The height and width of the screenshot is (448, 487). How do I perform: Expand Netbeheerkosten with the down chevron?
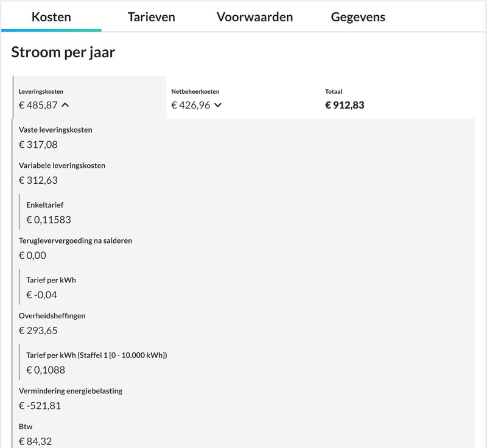[218, 105]
